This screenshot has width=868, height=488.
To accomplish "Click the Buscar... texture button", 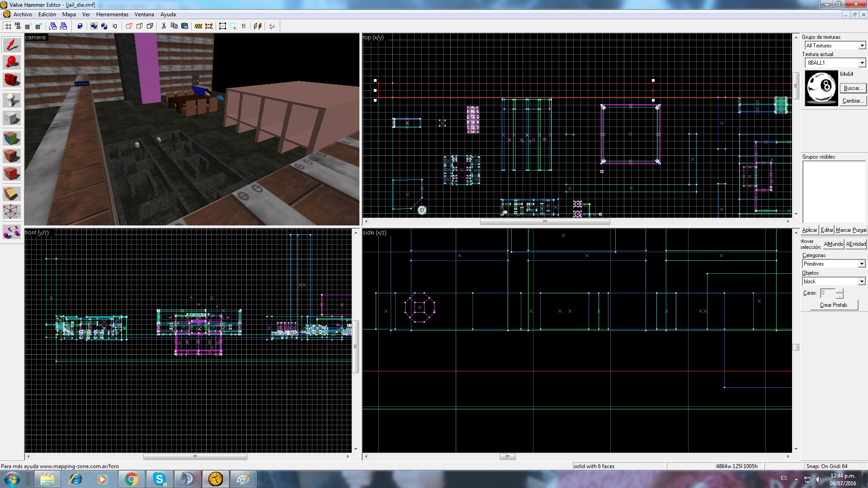I will 852,88.
